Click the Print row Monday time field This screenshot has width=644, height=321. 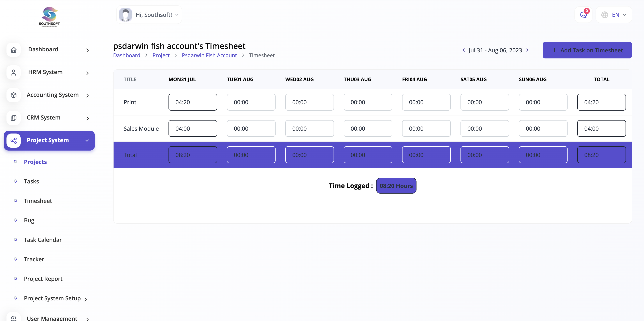coord(192,102)
